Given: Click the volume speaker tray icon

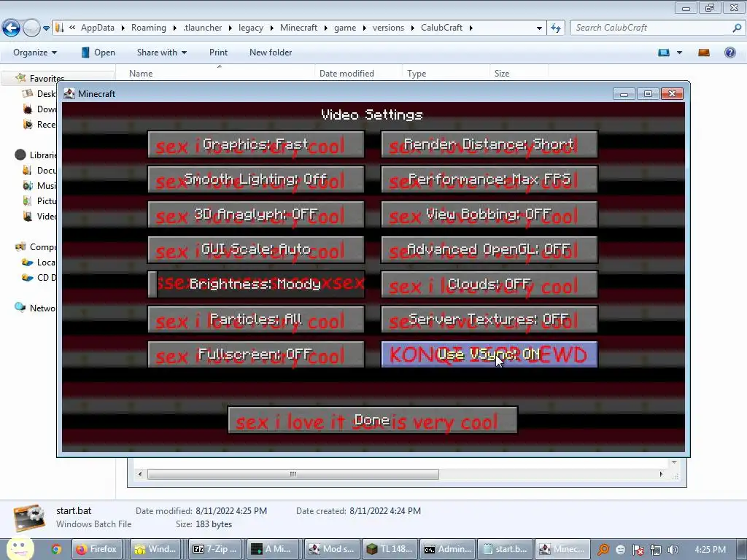Looking at the screenshot, I should pyautogui.click(x=673, y=550).
